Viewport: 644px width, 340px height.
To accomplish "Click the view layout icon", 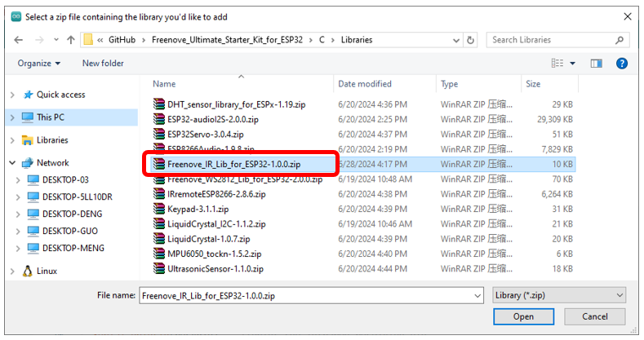I will [x=557, y=63].
